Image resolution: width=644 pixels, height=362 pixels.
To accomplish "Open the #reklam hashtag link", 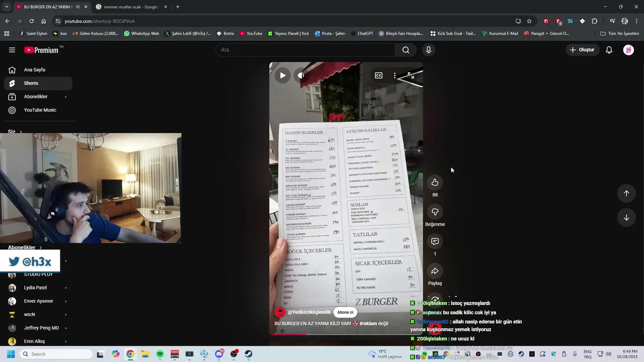I will tap(368, 323).
